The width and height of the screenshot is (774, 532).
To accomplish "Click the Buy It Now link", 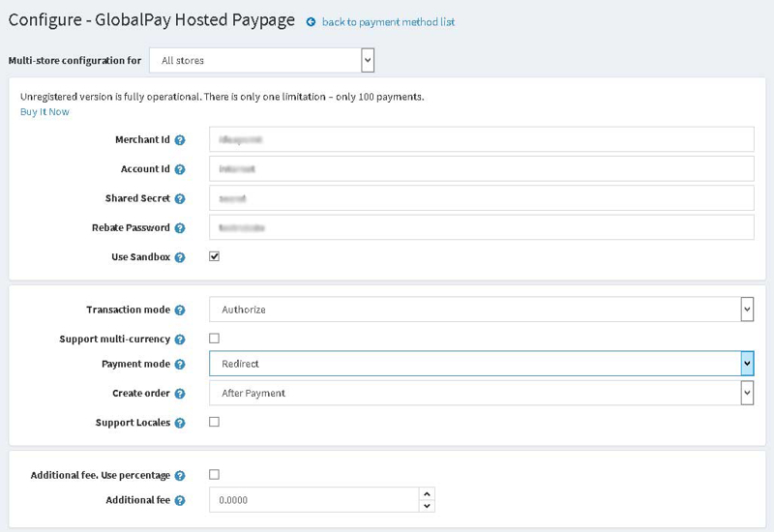I will point(45,112).
